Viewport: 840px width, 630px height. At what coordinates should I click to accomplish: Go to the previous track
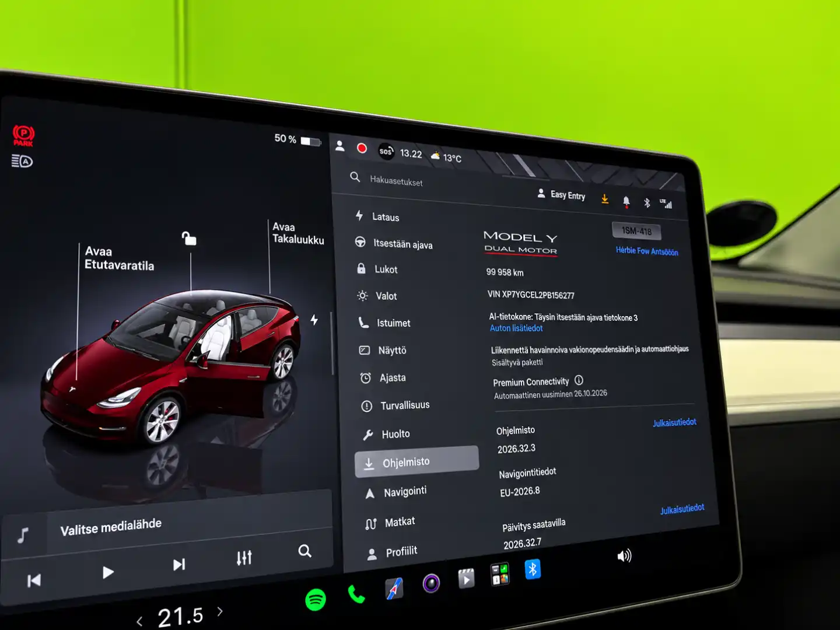[x=34, y=580]
